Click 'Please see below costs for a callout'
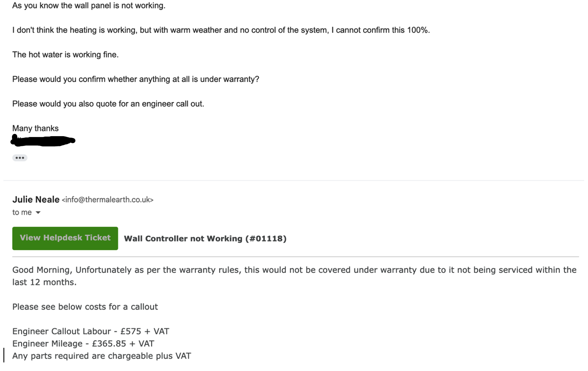Viewport: 588px width, 371px height. [85, 307]
